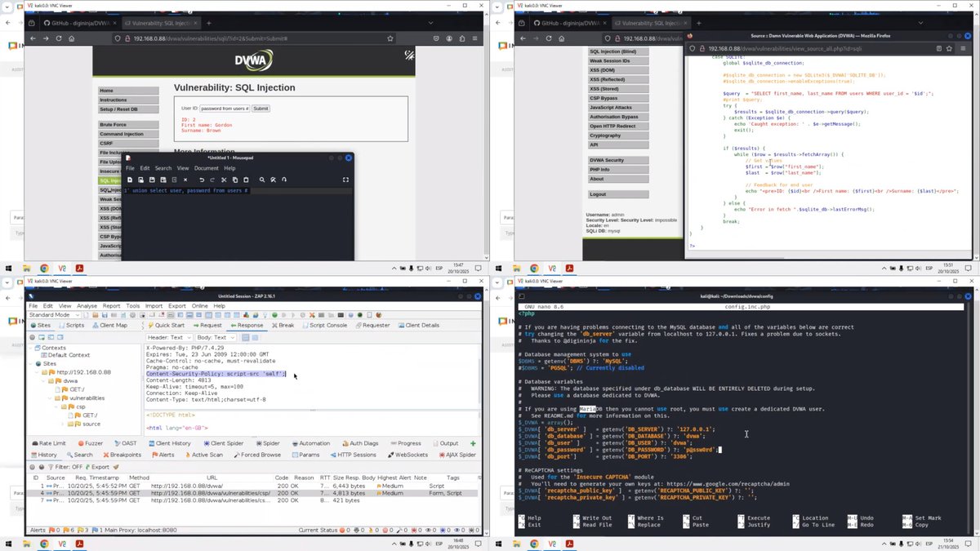Click the Undo icon in Mousepad toolbar
This screenshot has height=551, width=980.
[x=202, y=180]
